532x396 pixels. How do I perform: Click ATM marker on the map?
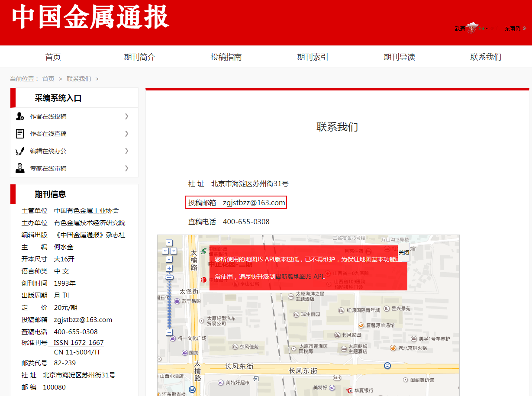337,378
